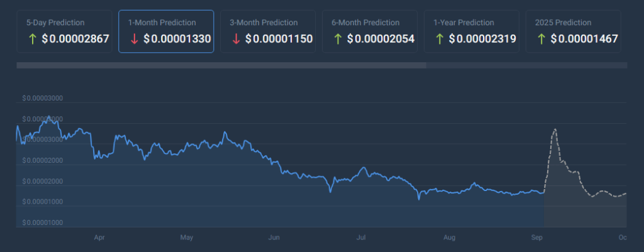644x252 pixels.
Task: Click the price line dip before August
Action: pyautogui.click(x=418, y=199)
